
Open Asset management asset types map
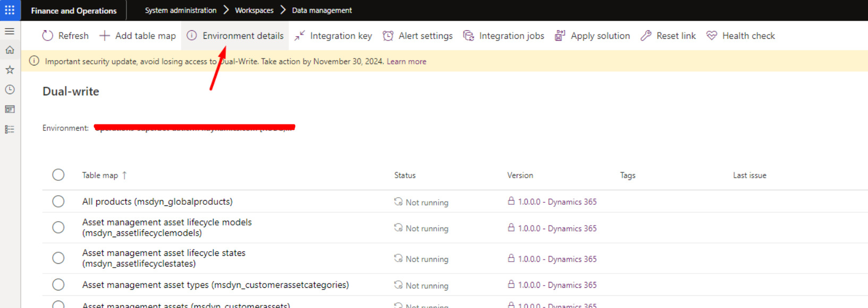coord(215,285)
